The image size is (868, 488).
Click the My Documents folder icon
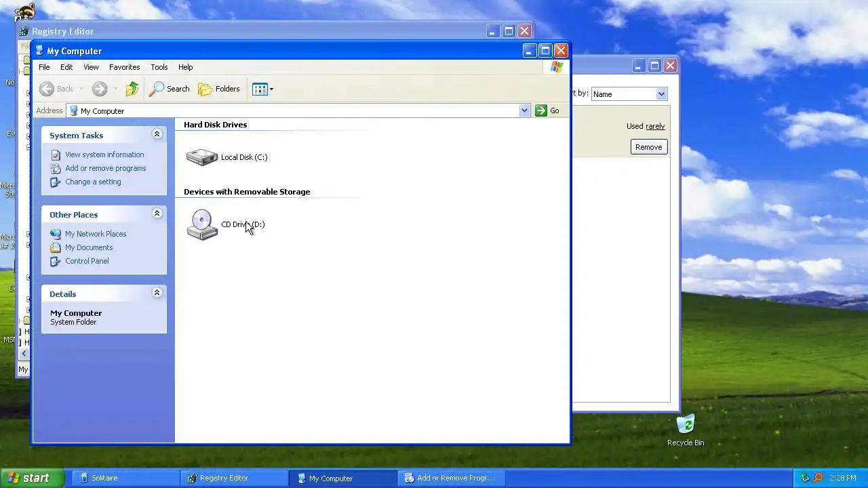click(x=56, y=247)
